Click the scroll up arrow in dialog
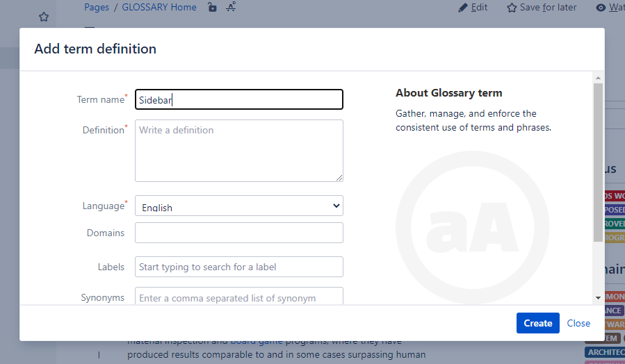This screenshot has height=364, width=625. (598, 78)
